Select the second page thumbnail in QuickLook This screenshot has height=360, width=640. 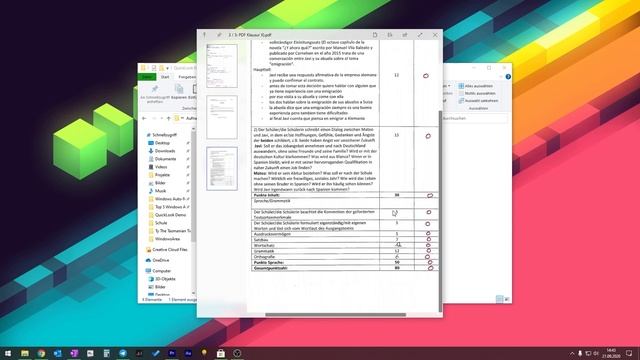(222, 117)
